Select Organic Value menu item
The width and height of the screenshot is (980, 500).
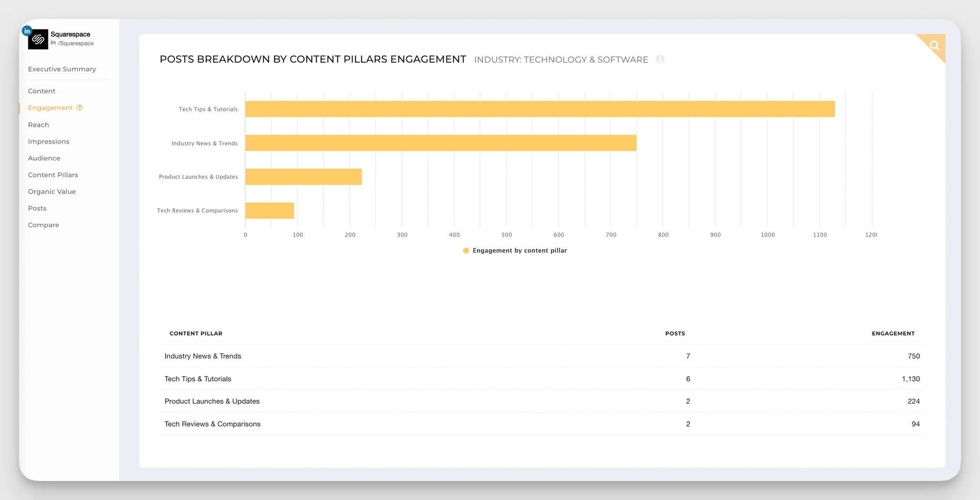[x=52, y=191]
